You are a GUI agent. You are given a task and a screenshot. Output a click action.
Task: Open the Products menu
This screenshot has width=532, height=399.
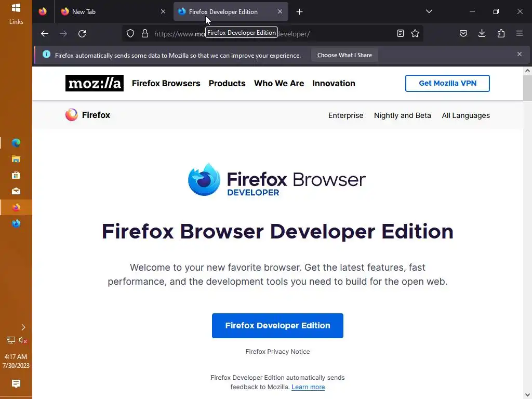[227, 84]
